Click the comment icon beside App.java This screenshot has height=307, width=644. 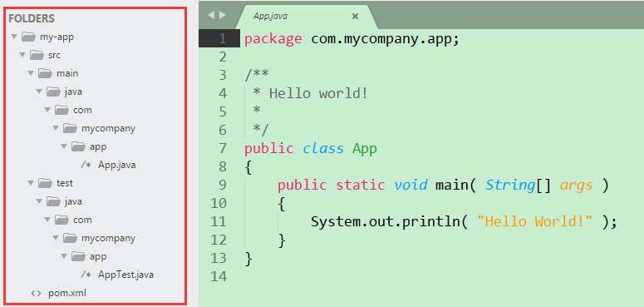point(86,165)
